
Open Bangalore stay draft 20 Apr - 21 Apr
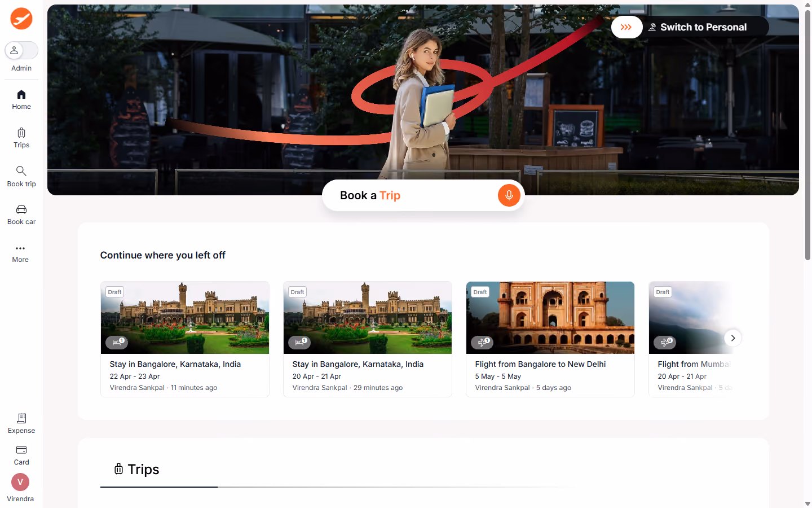(x=368, y=339)
